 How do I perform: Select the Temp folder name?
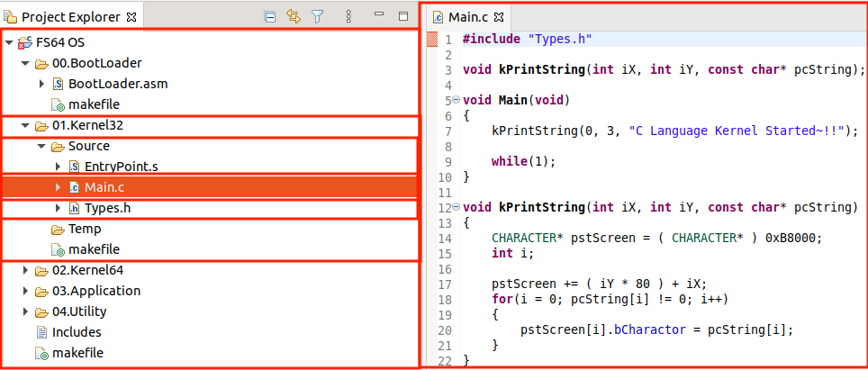click(85, 229)
